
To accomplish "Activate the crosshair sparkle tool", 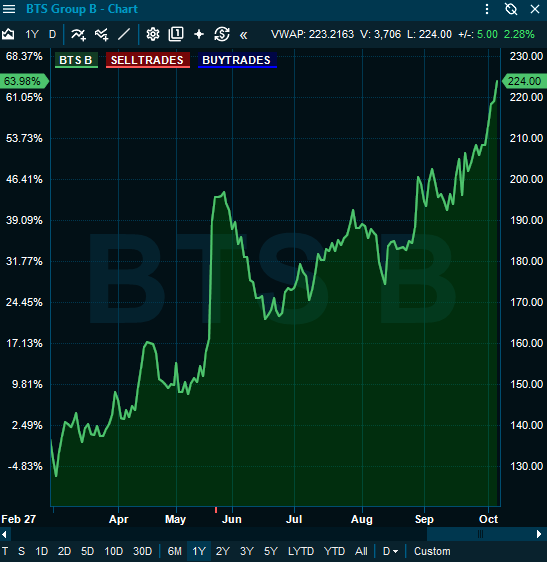I will (x=199, y=34).
